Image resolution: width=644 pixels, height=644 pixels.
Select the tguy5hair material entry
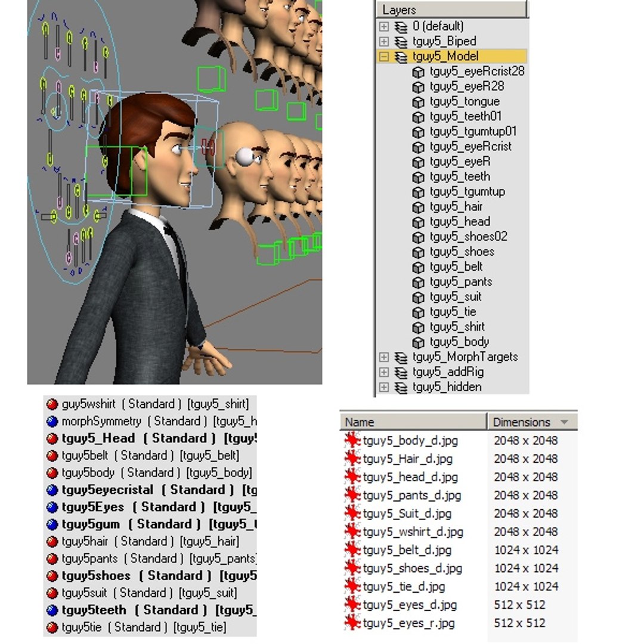[150, 541]
